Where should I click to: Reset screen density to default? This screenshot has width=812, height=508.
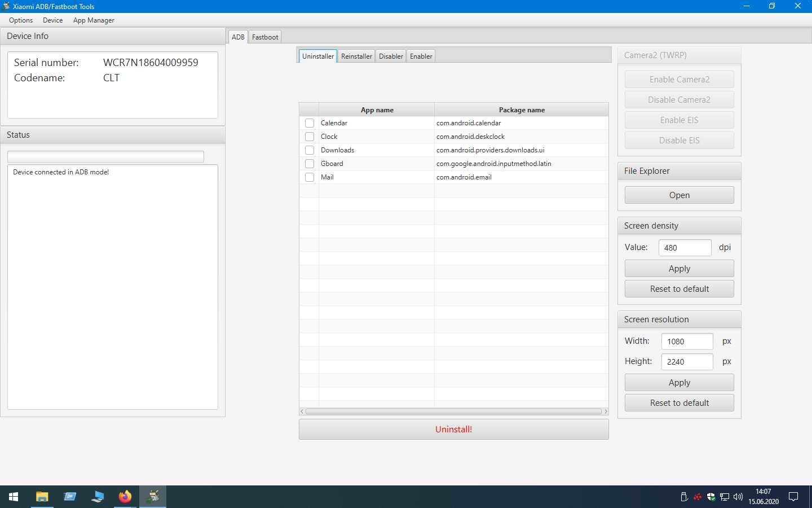pyautogui.click(x=679, y=288)
